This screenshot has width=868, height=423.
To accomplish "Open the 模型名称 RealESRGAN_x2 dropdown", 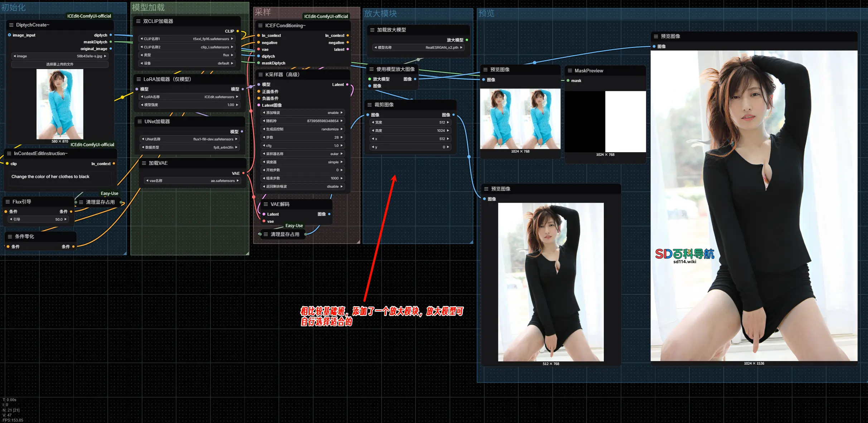I will click(418, 48).
